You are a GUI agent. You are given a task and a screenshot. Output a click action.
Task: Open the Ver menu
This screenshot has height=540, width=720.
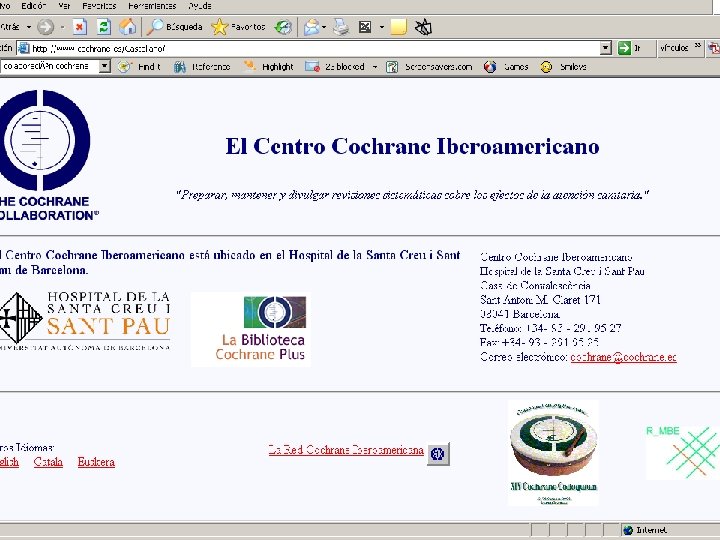click(64, 6)
